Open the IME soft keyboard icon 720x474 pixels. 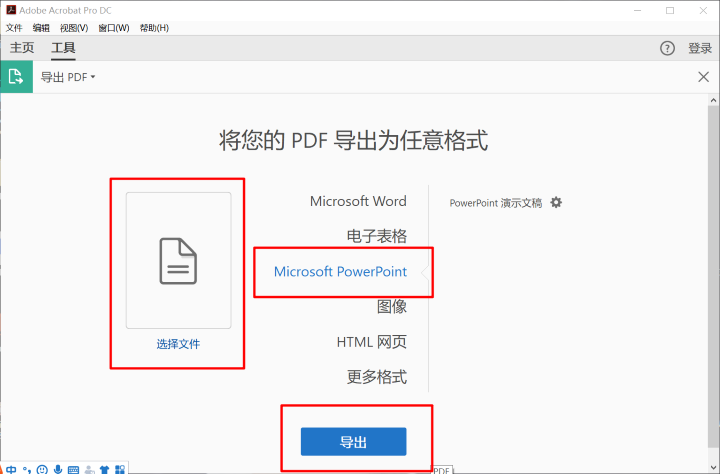[x=73, y=470]
